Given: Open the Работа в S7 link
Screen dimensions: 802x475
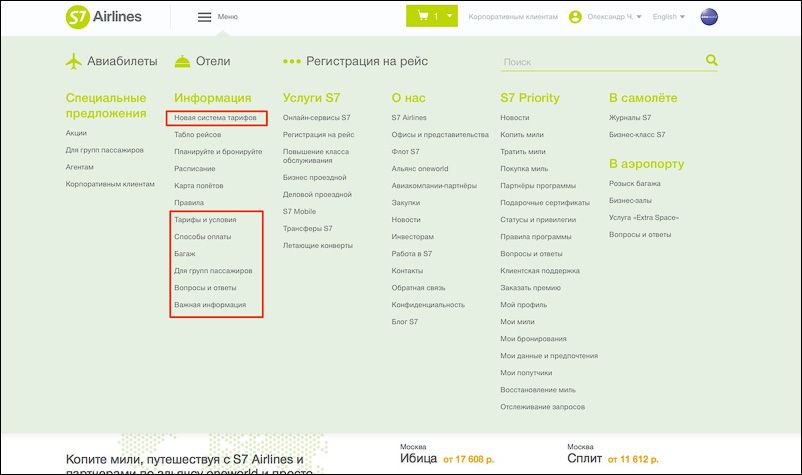Looking at the screenshot, I should pos(412,254).
